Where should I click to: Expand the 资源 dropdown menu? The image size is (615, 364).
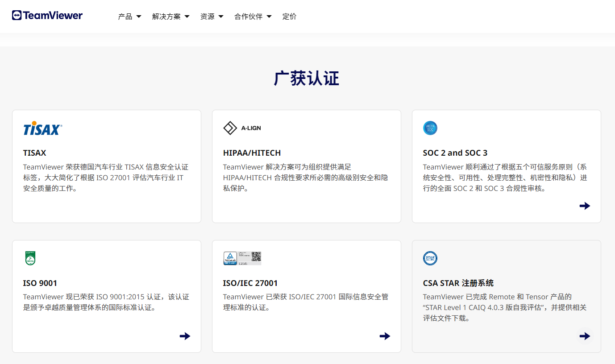click(x=212, y=17)
